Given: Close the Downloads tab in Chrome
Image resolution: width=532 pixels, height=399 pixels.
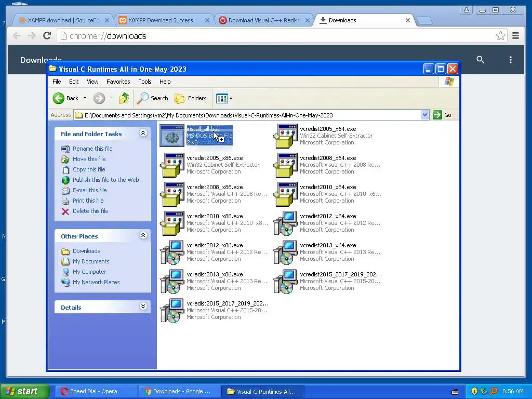Looking at the screenshot, I should tap(408, 20).
